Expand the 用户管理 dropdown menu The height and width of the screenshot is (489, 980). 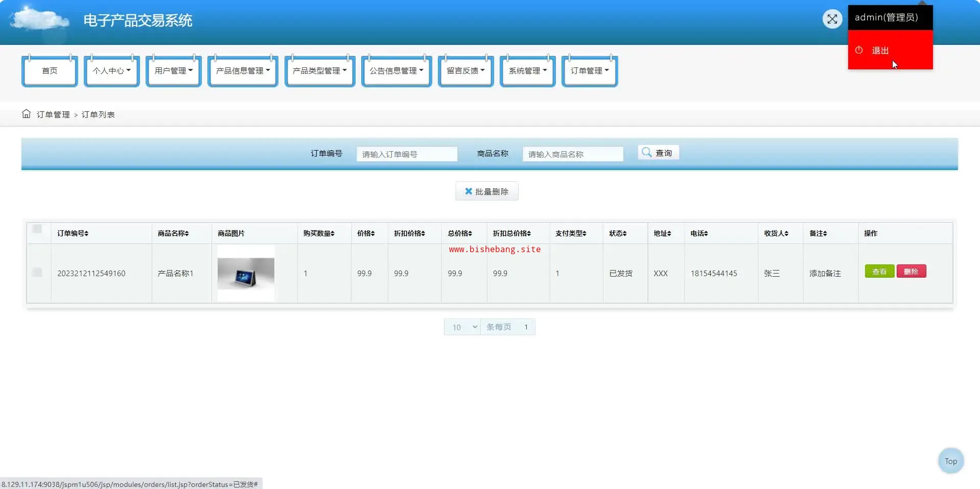pyautogui.click(x=174, y=71)
